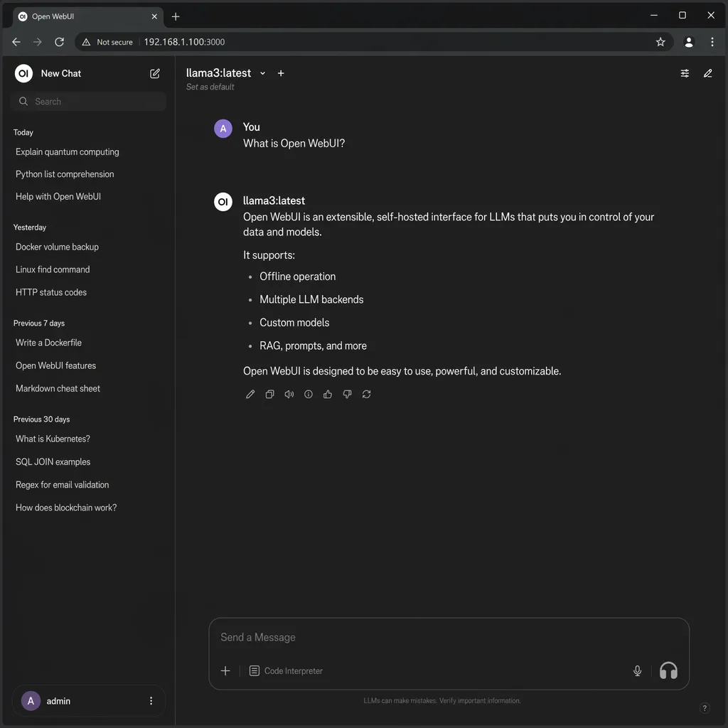Click the message text What is Open WebUI?
728x728 pixels.
pyautogui.click(x=294, y=143)
